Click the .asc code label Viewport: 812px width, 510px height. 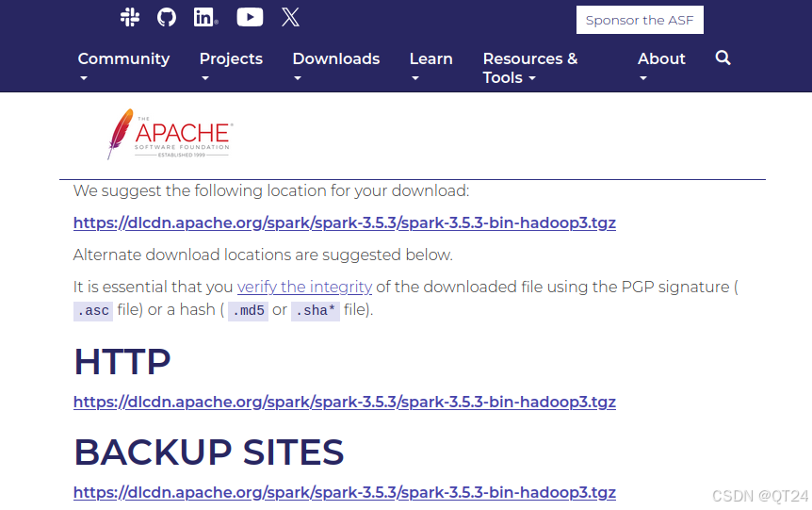tap(93, 310)
